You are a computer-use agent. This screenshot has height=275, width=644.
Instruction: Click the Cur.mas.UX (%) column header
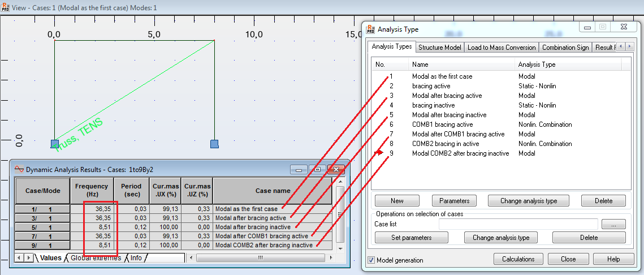pyautogui.click(x=165, y=191)
